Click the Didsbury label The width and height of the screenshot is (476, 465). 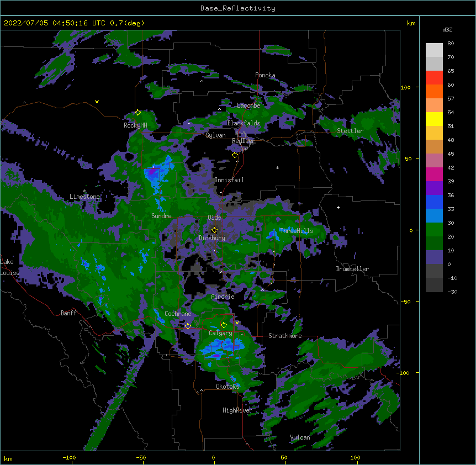pyautogui.click(x=212, y=238)
